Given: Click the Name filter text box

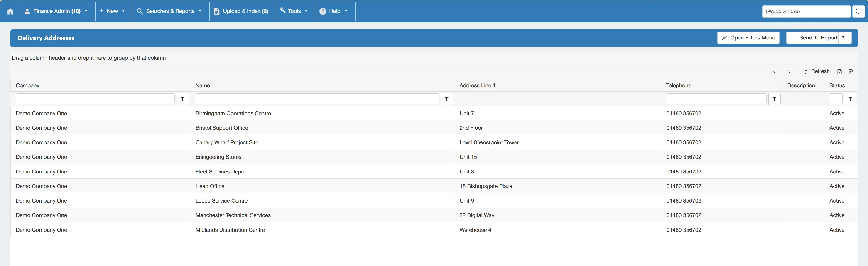Looking at the screenshot, I should pos(317,99).
